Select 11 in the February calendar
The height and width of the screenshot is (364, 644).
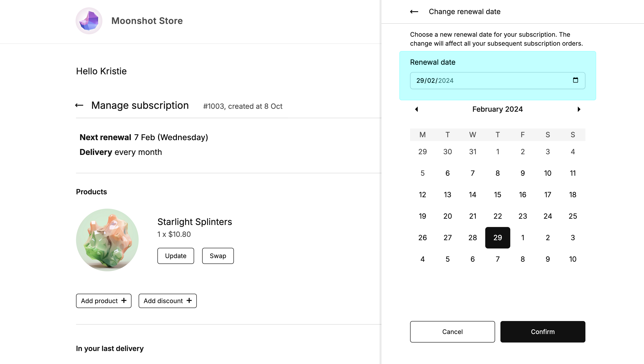click(573, 173)
